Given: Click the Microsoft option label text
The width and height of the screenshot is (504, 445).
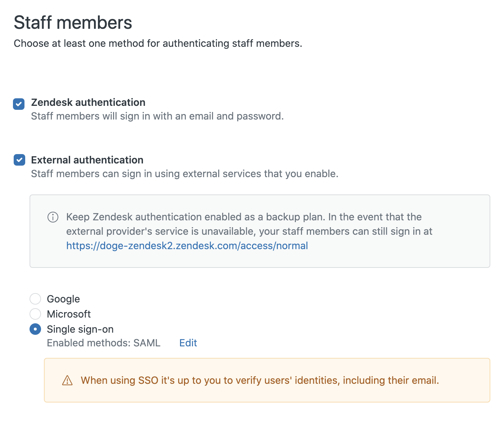Looking at the screenshot, I should click(x=69, y=314).
